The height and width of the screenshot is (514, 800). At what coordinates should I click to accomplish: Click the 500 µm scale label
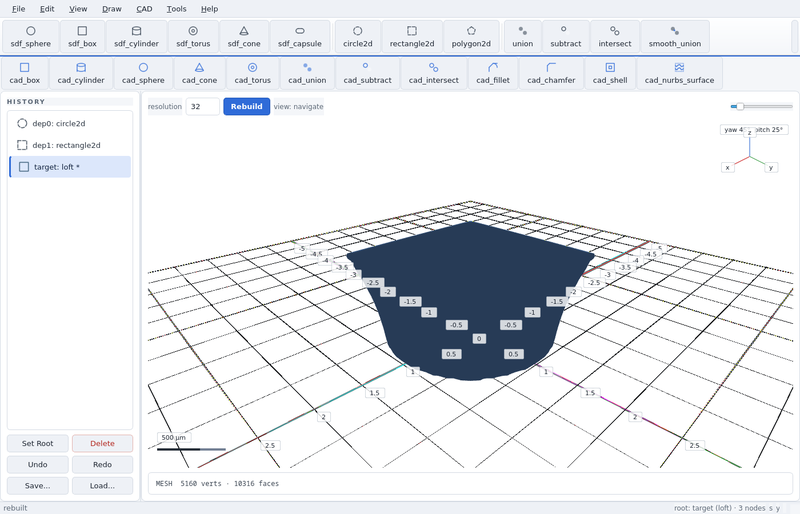click(x=173, y=437)
